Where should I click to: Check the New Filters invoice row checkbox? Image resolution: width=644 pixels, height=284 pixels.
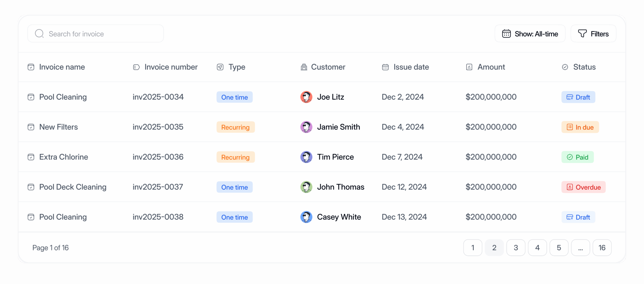(31, 127)
